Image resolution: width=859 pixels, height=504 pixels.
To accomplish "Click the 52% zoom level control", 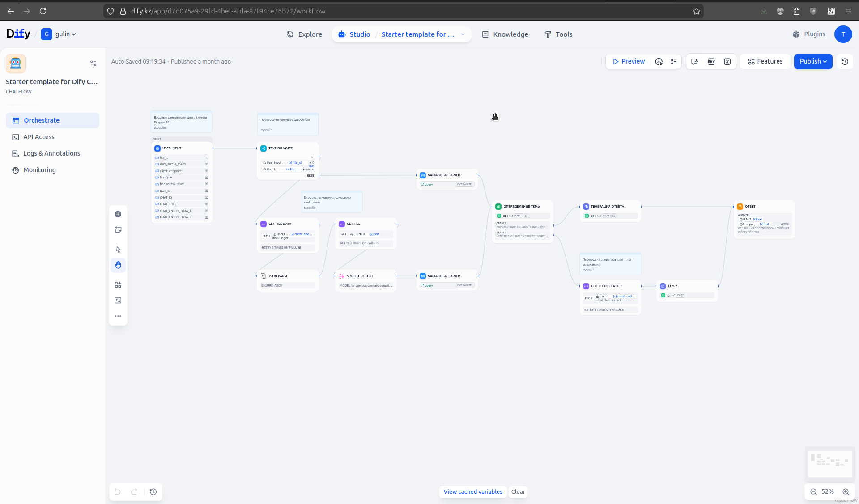I will pyautogui.click(x=827, y=492).
